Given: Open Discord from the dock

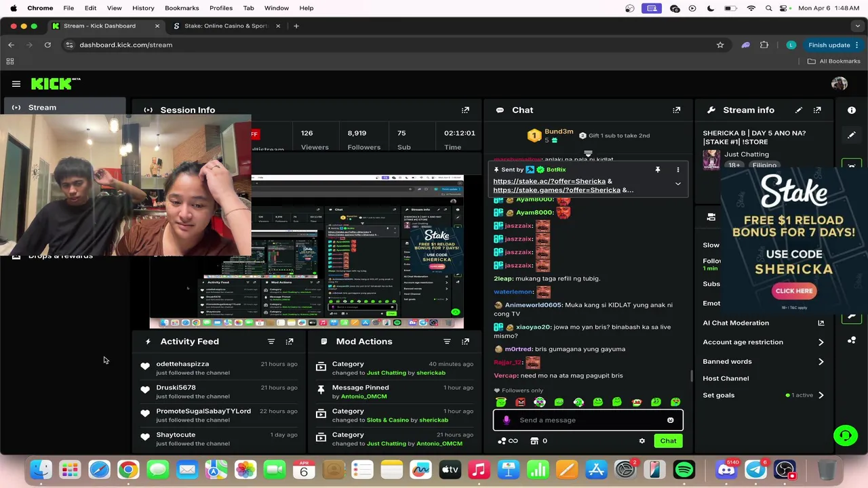Looking at the screenshot, I should click(x=726, y=469).
